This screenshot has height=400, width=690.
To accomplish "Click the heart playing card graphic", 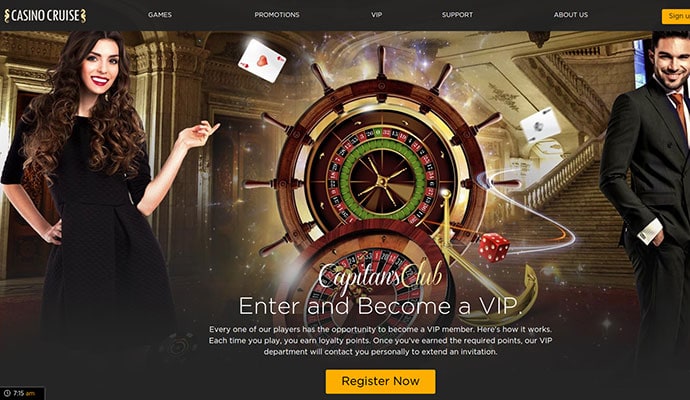I will pos(262,60).
